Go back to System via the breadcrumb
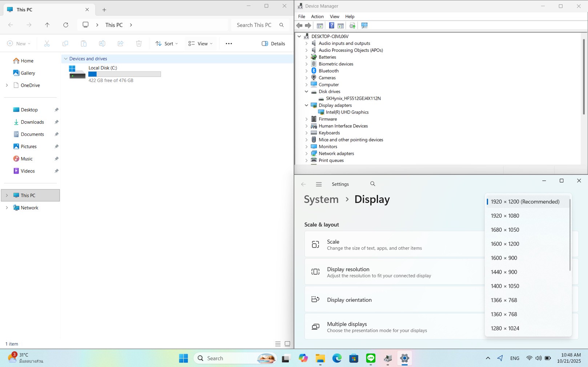Screen dimensions: 588x367 (321, 199)
